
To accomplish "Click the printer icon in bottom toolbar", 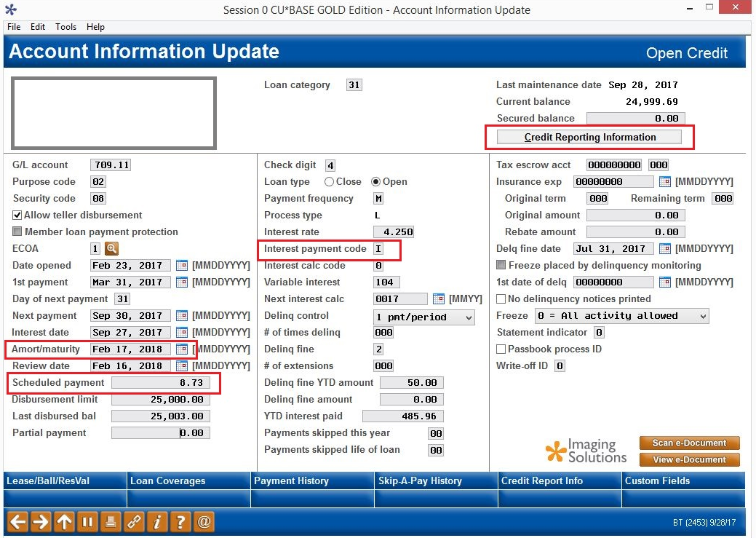I will 111,521.
